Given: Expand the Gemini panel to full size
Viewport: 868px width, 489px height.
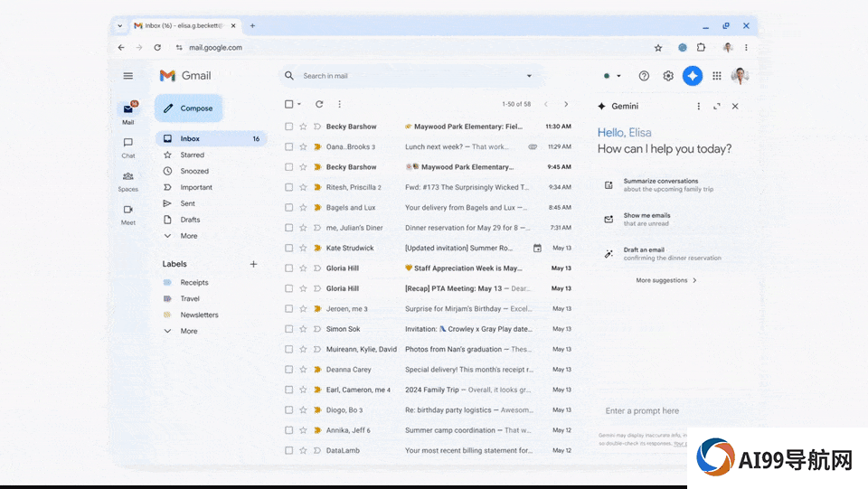Looking at the screenshot, I should [x=717, y=107].
